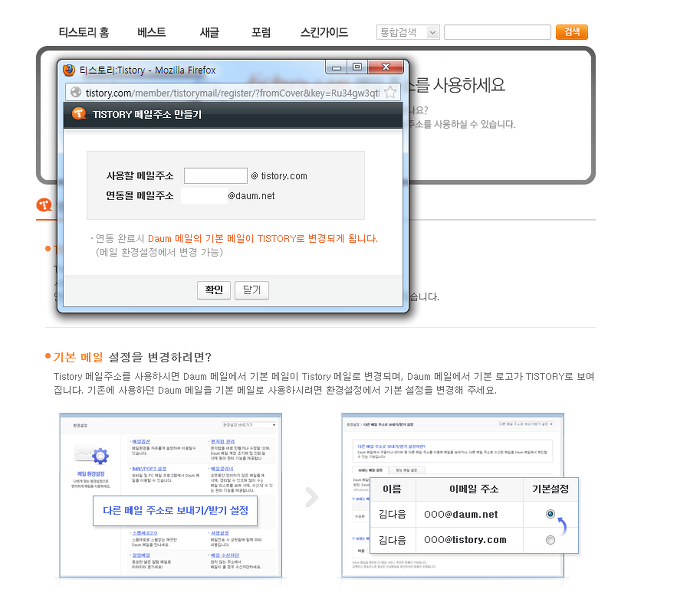Open the right account settings screenshot thumbnail
Viewport: 700px width, 602px height.
coord(452,495)
